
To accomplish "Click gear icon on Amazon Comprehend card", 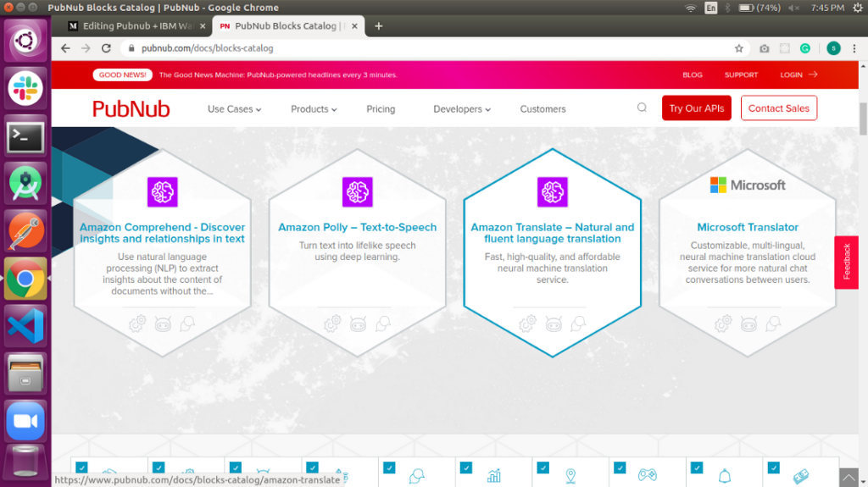I will 137,324.
